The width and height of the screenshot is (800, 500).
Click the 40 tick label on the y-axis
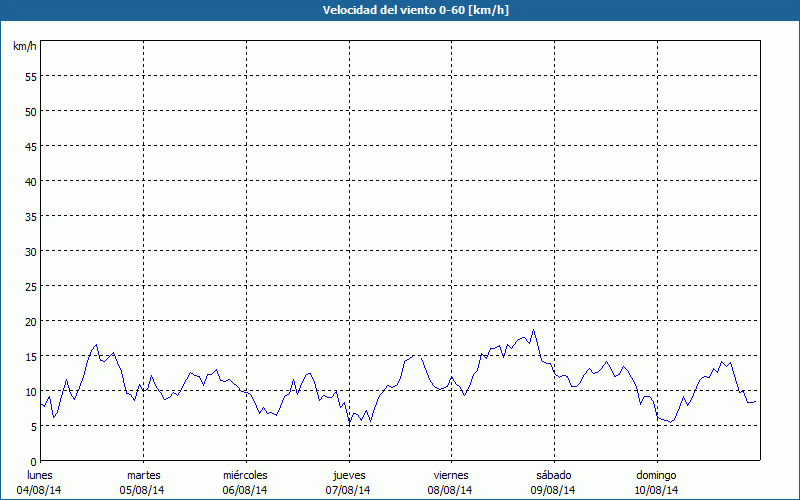(x=30, y=181)
